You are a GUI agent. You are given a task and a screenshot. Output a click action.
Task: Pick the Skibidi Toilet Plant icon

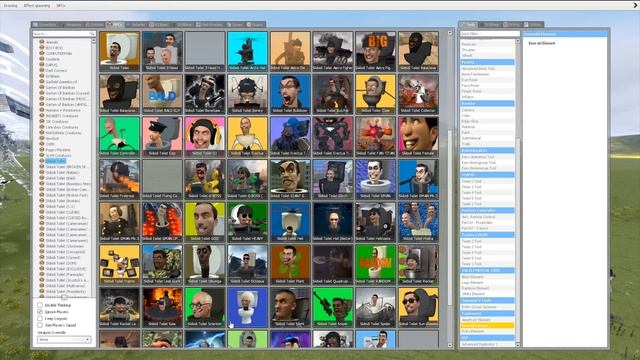point(290,264)
